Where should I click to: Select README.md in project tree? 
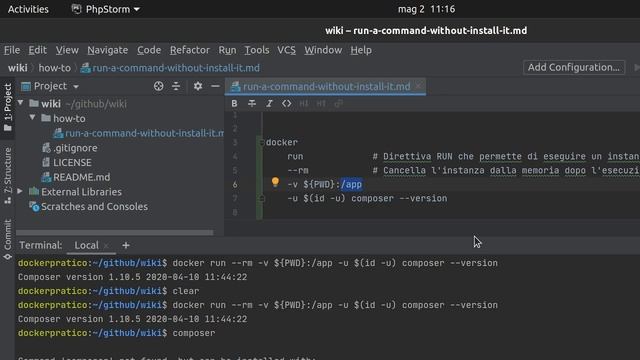(x=76, y=177)
